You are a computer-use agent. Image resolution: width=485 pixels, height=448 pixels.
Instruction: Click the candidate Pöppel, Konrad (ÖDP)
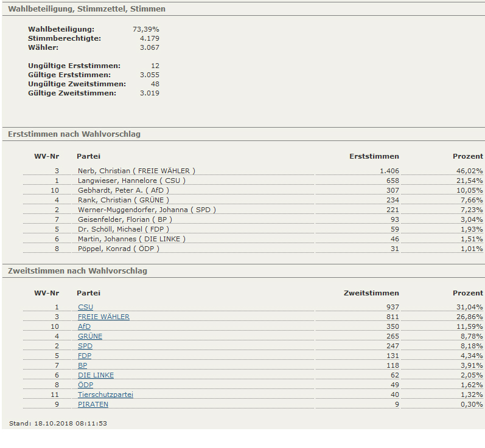[x=119, y=249]
